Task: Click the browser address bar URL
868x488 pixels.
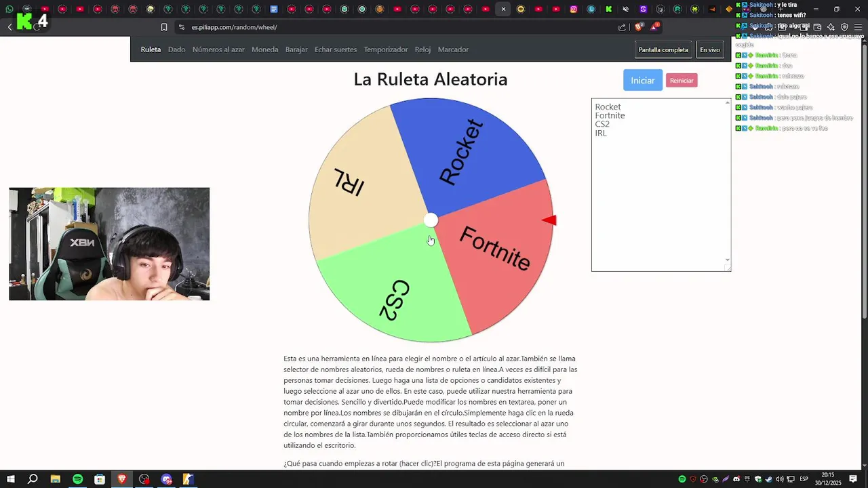Action: tap(234, 27)
